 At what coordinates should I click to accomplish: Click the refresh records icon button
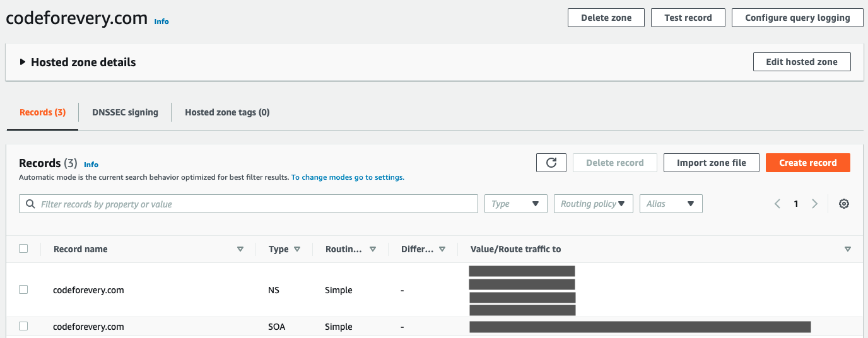point(551,163)
